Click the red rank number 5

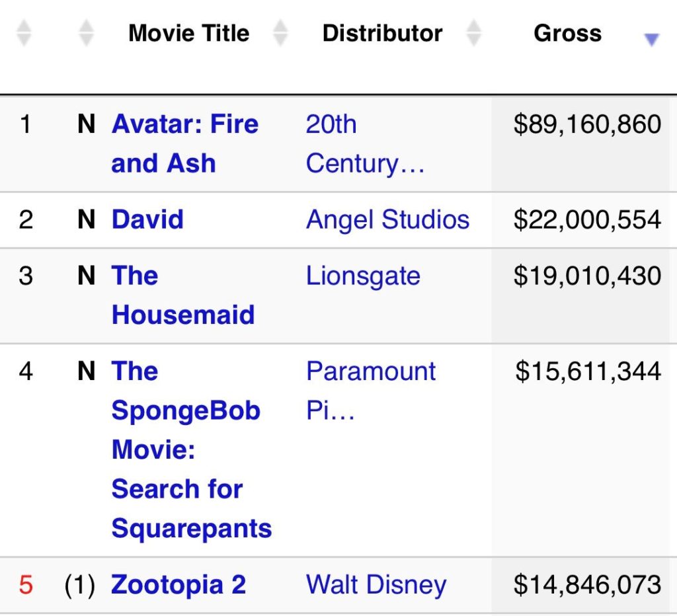point(24,584)
